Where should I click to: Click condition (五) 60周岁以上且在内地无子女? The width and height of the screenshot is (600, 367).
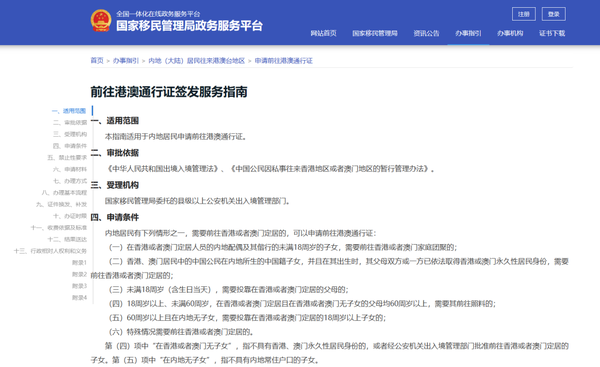point(248,318)
